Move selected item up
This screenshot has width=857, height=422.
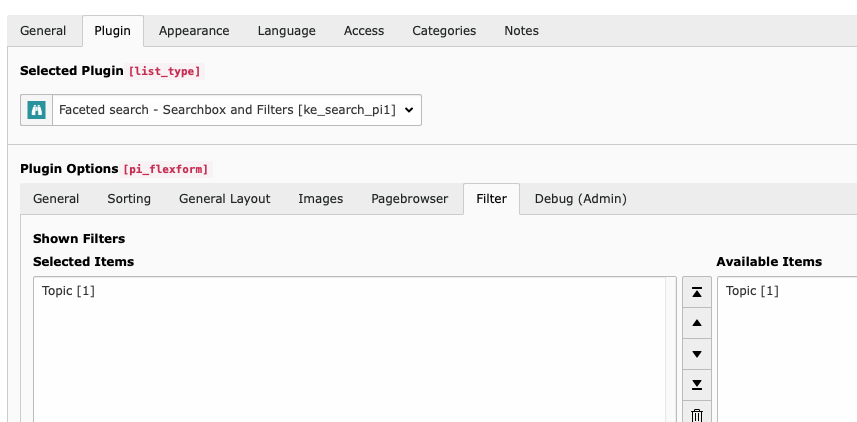tap(697, 323)
